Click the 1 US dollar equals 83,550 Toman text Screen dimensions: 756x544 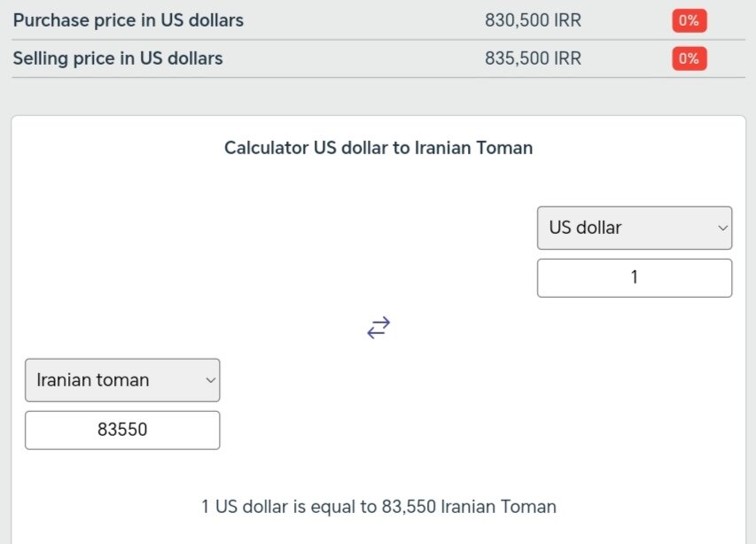point(378,507)
